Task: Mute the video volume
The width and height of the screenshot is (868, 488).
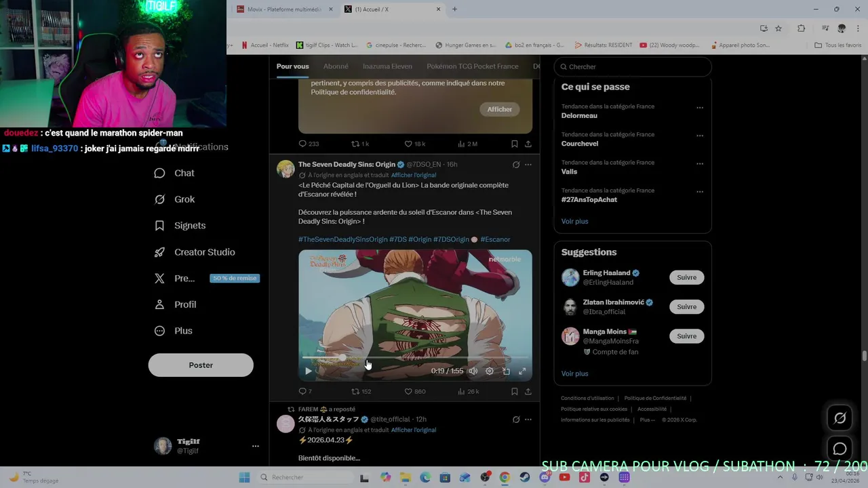Action: click(473, 371)
